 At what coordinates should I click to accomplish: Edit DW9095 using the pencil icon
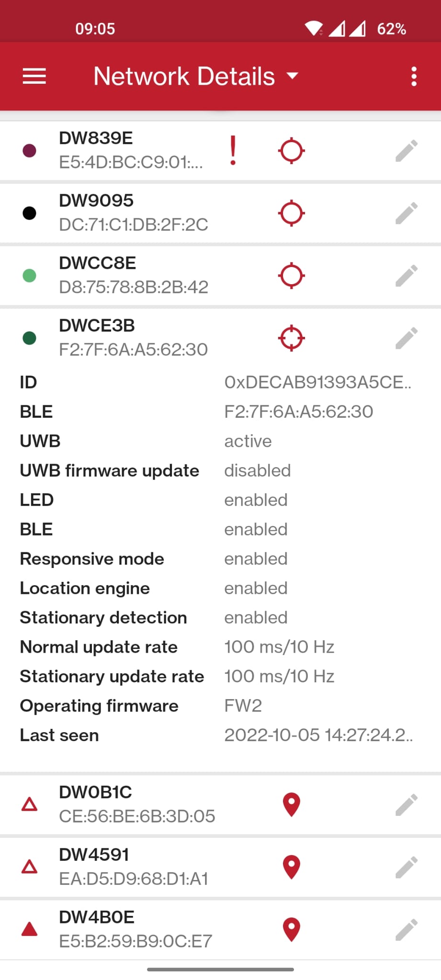point(407,213)
